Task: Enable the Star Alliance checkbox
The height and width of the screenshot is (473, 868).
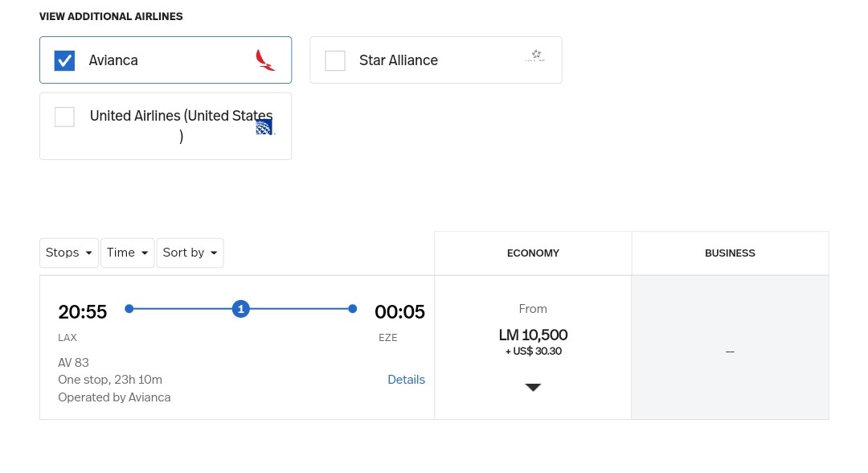Action: coord(335,60)
